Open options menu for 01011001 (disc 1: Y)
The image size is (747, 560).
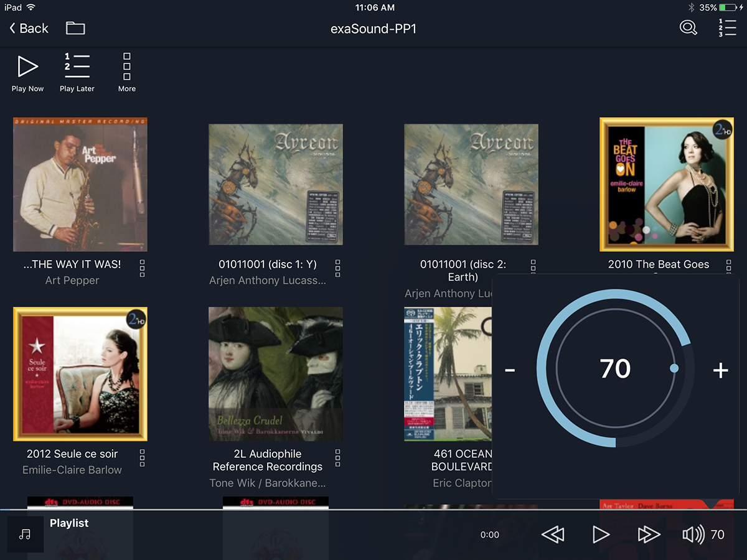click(x=338, y=268)
